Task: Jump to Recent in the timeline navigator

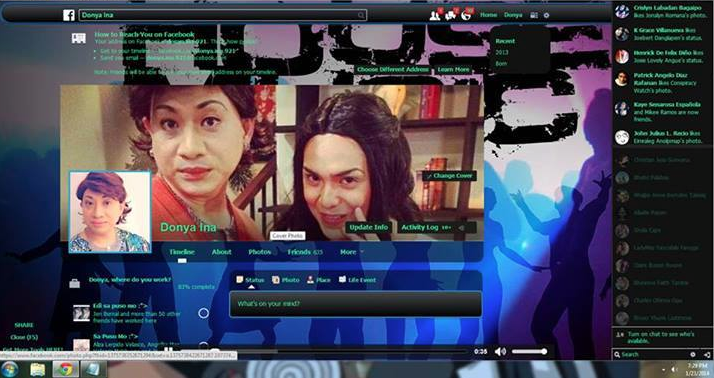Action: [x=505, y=41]
